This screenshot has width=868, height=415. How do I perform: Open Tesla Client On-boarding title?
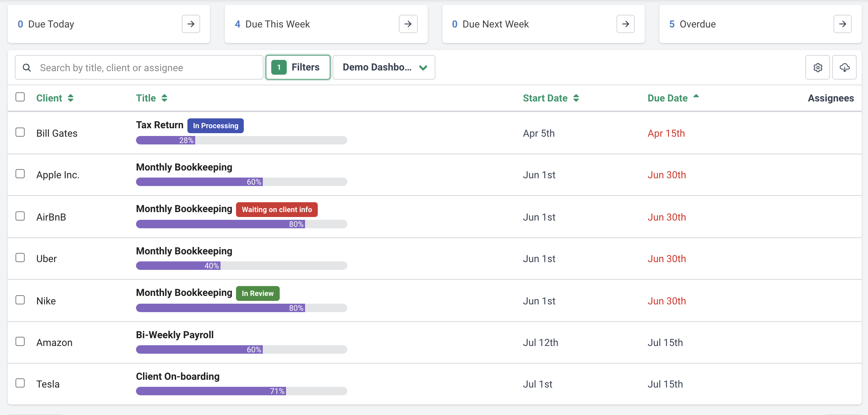[178, 376]
